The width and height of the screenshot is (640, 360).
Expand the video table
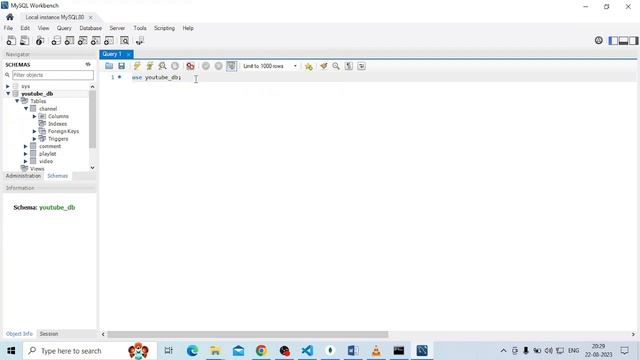(x=26, y=161)
